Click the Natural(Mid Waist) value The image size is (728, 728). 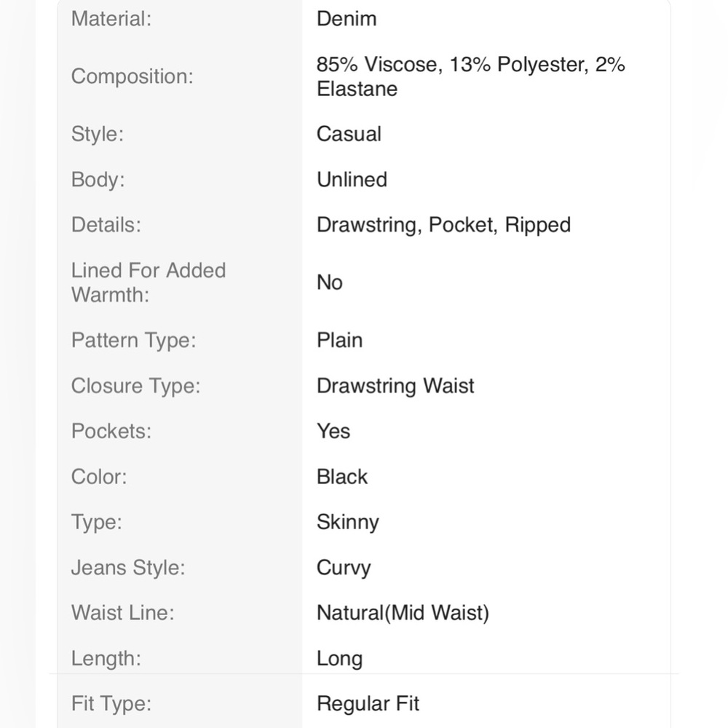[403, 613]
